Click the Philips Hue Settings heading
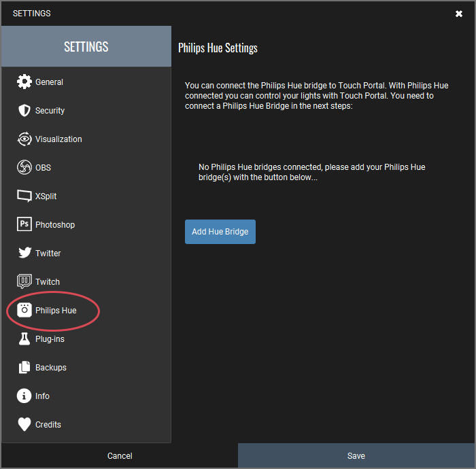 [218, 48]
